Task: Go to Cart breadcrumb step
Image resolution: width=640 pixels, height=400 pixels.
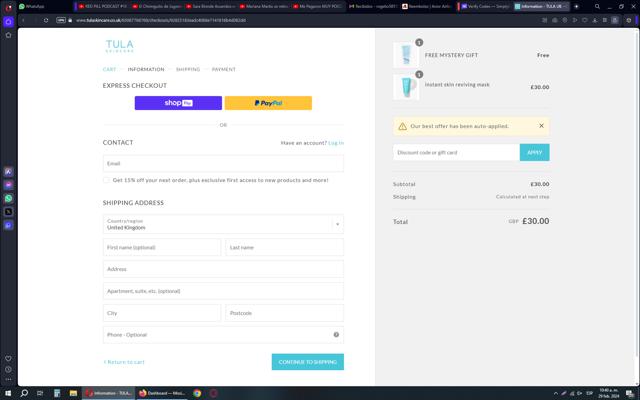Action: (109, 69)
